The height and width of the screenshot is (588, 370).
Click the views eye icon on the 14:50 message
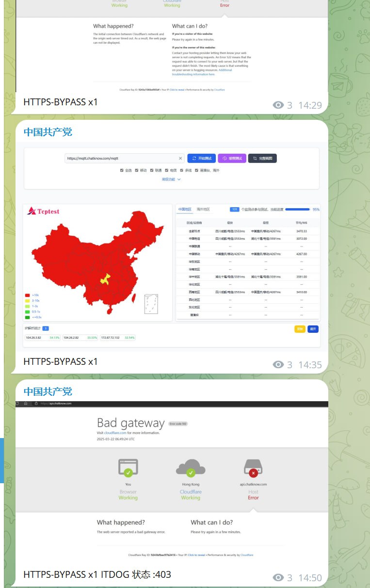click(x=278, y=577)
